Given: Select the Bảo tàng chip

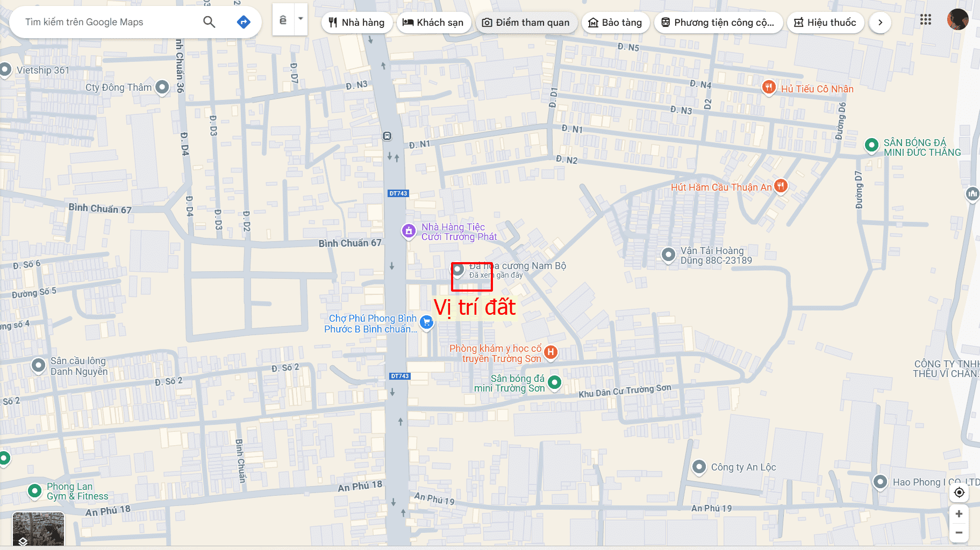Looking at the screenshot, I should (616, 23).
